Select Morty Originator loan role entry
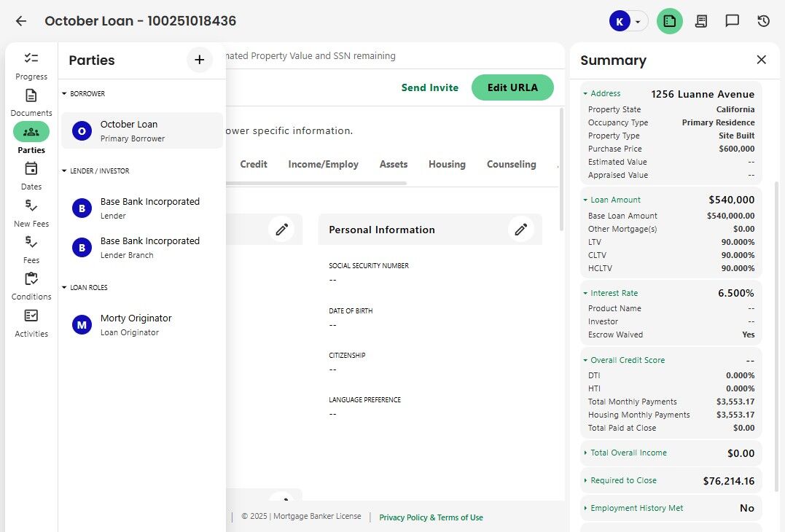This screenshot has width=785, height=532. coord(136,324)
